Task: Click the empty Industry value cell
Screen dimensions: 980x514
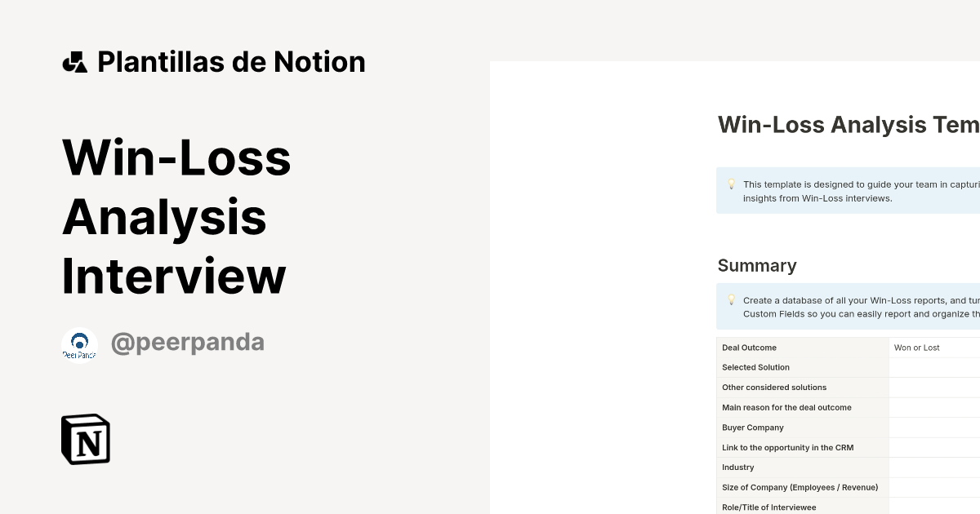Action: coord(934,467)
